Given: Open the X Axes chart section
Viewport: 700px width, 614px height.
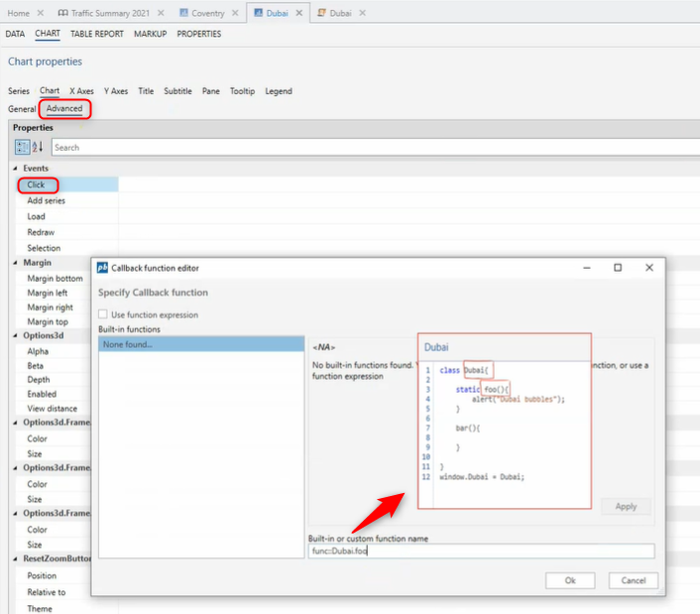Looking at the screenshot, I should coord(81,91).
